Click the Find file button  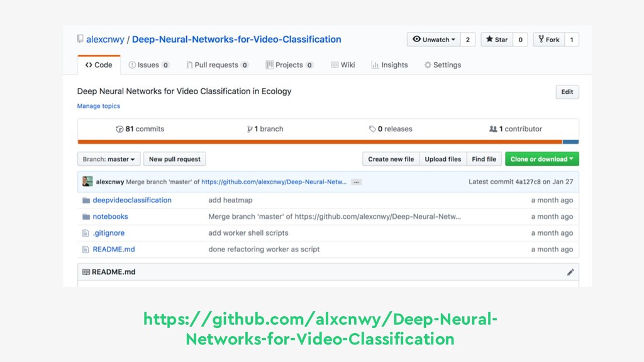[x=484, y=159]
